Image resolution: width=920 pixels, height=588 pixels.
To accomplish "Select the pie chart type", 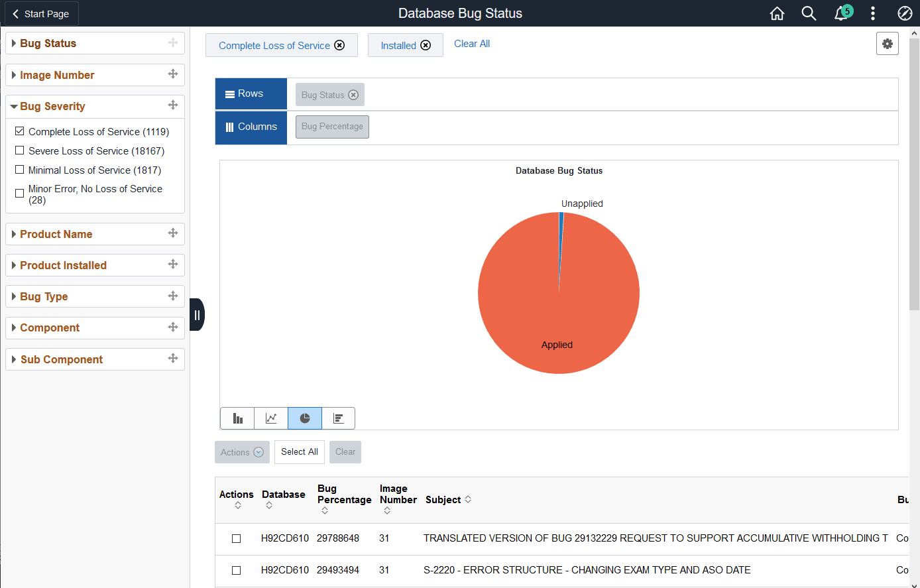I will (305, 418).
